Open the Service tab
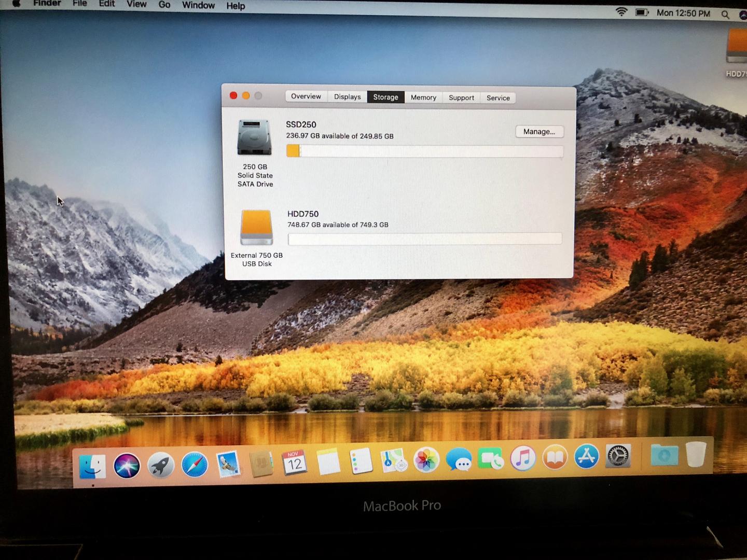The image size is (747, 560). pyautogui.click(x=498, y=98)
